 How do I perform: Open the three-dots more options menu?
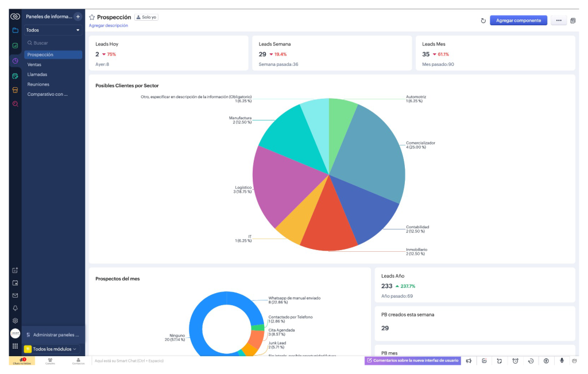[558, 21]
